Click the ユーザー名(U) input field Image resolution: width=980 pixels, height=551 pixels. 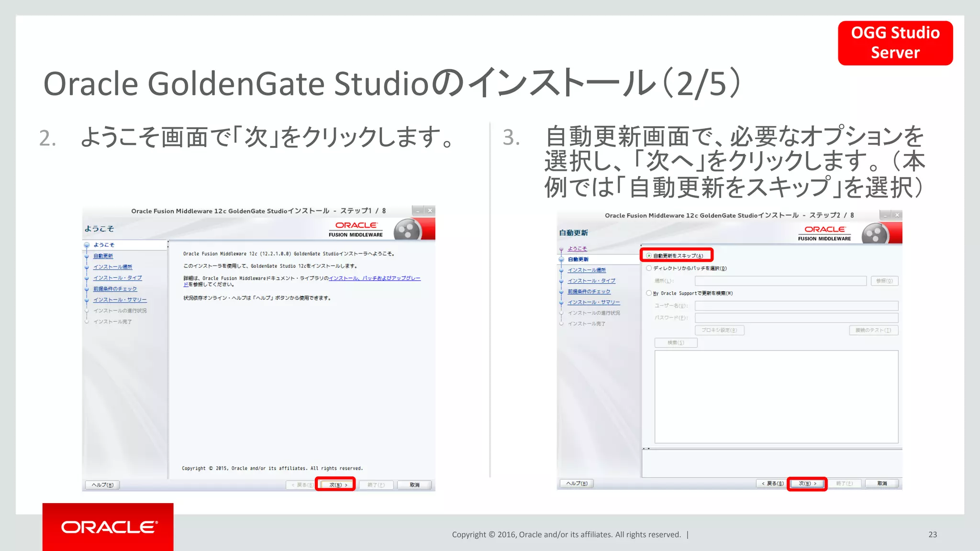point(796,306)
